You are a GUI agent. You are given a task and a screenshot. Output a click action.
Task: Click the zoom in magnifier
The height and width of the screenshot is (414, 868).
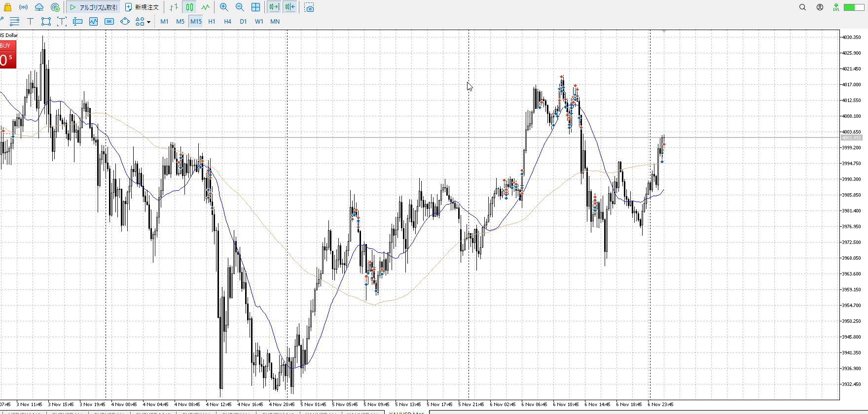pos(224,7)
